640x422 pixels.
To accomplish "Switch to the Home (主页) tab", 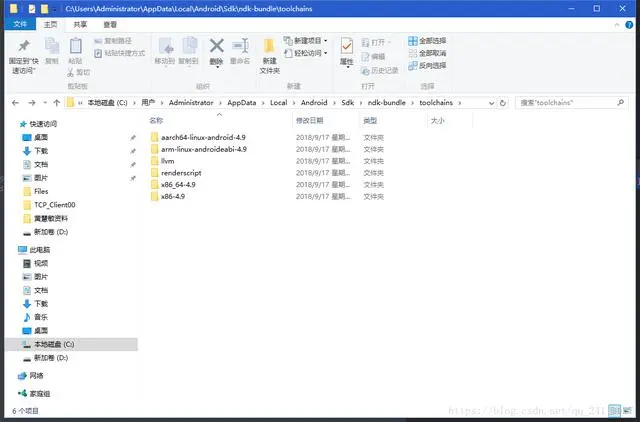I will point(51,24).
